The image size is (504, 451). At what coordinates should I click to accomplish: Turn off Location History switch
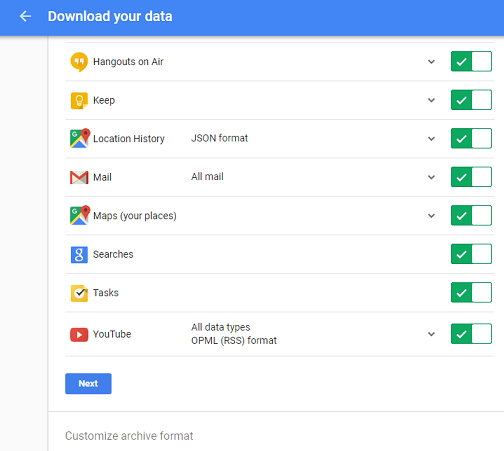471,138
